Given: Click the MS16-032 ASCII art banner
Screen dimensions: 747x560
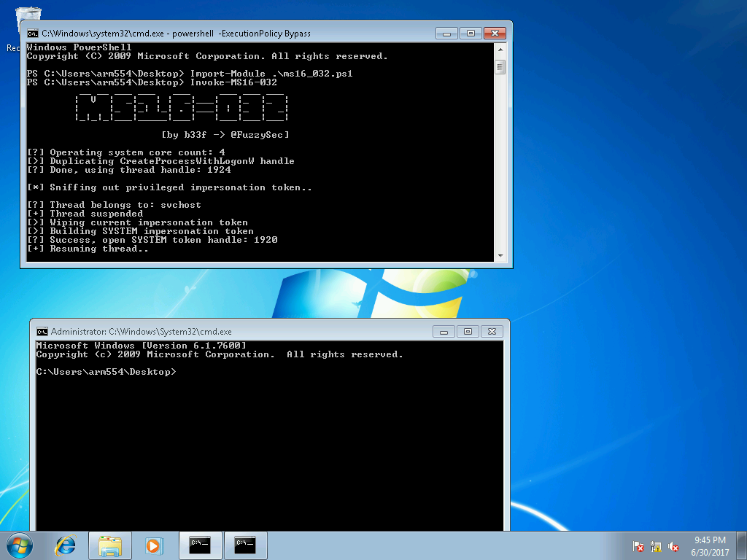Looking at the screenshot, I should pos(181,107).
